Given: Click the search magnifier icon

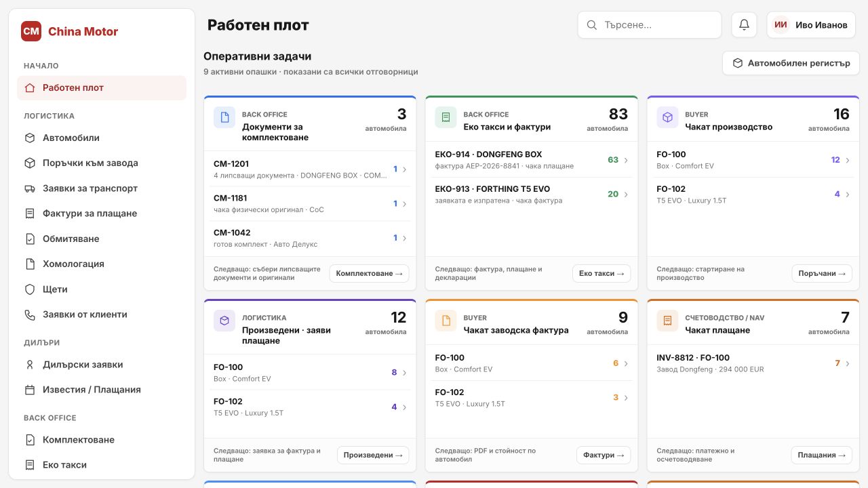Looking at the screenshot, I should [592, 25].
